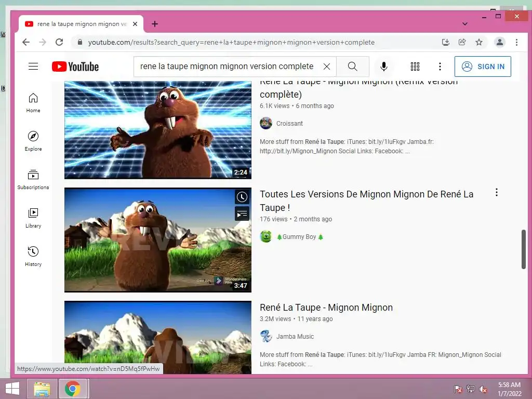Add Toutes Les Versions video to Watch later
Image resolution: width=532 pixels, height=399 pixels.
coord(242,197)
